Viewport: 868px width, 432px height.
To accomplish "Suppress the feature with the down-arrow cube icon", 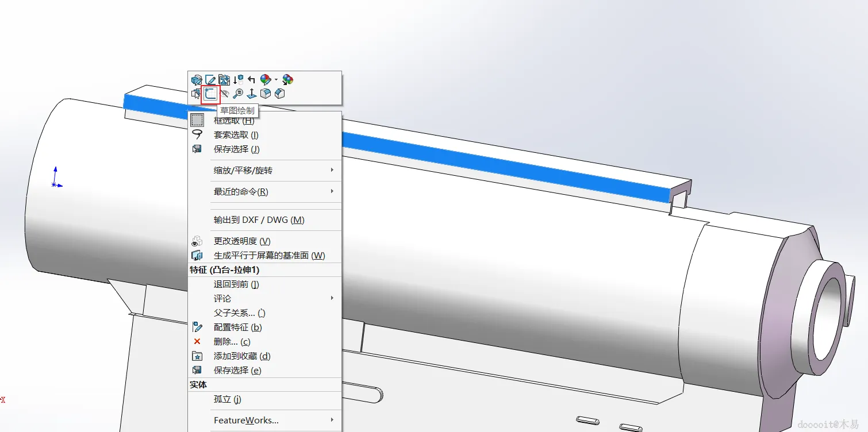I will 238,80.
